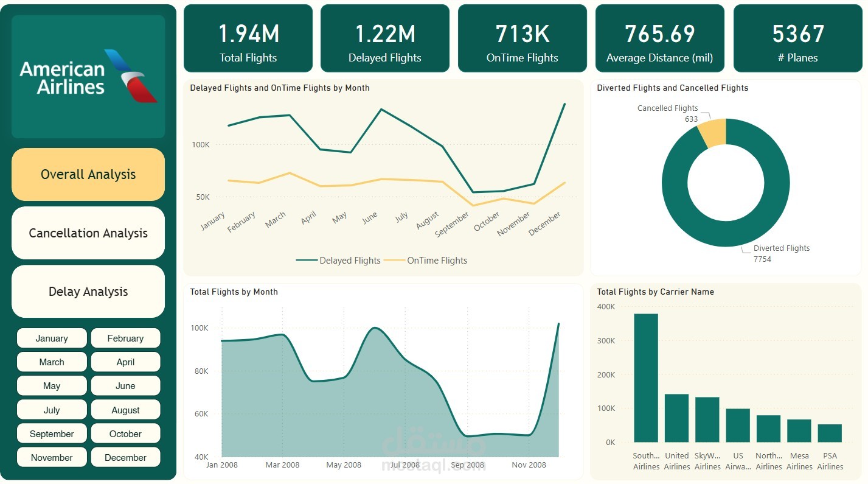
Task: Select SkyWest Airlines bar
Action: (x=707, y=419)
